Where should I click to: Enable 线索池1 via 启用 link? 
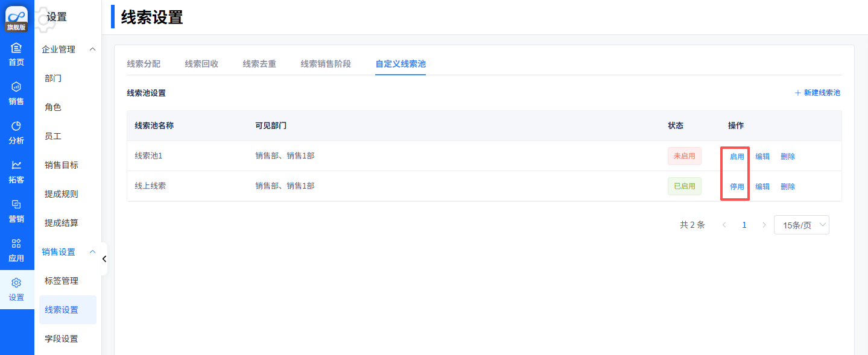point(737,157)
